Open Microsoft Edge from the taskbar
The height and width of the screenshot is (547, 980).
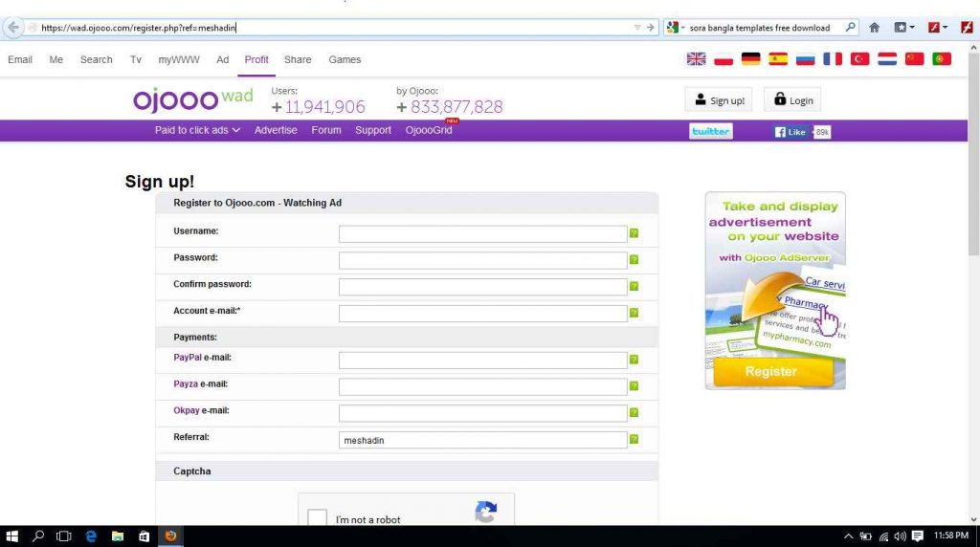click(x=91, y=536)
